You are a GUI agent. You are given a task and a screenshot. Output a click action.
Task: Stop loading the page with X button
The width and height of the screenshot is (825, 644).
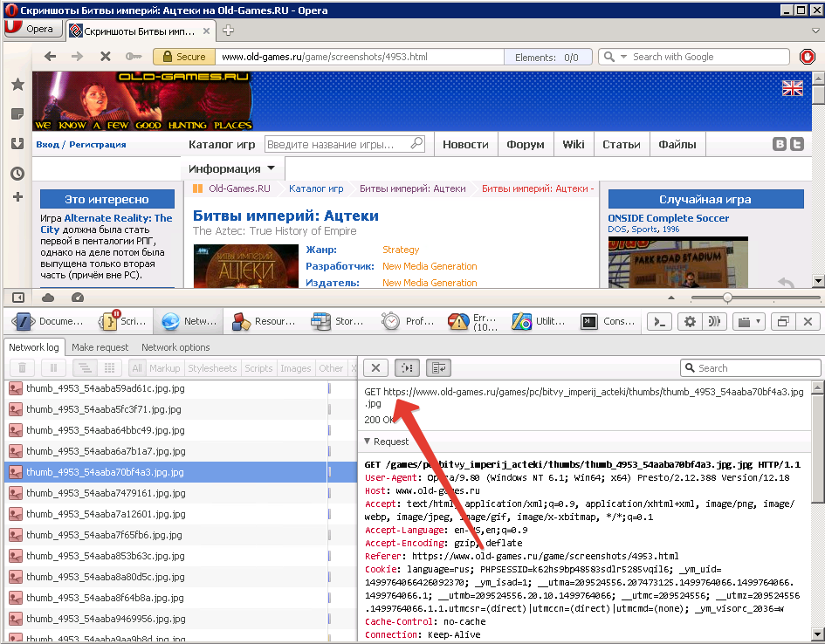(106, 57)
